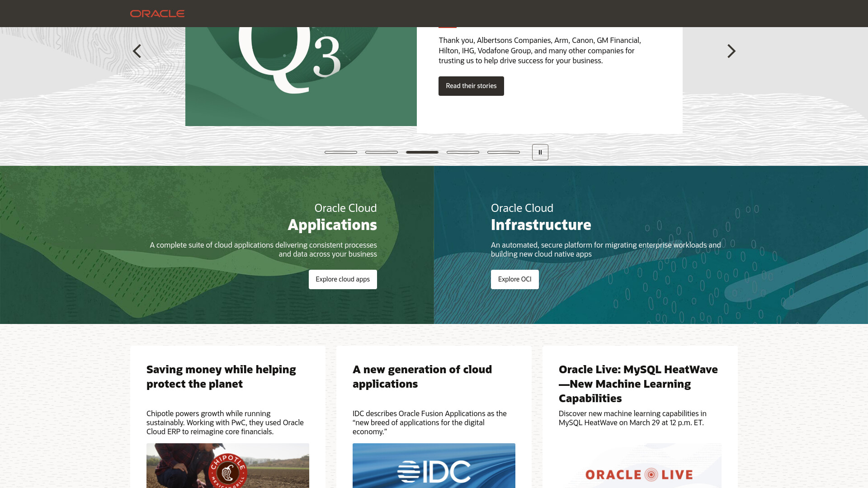The width and height of the screenshot is (868, 488).
Task: Open the Infrastructure heading under Oracle Cloud
Action: [x=541, y=225]
